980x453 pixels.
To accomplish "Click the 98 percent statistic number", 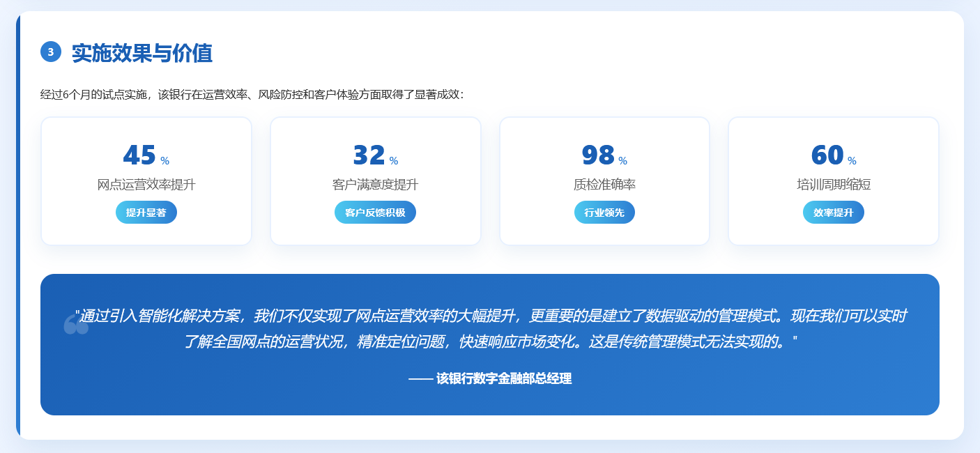I will [598, 155].
